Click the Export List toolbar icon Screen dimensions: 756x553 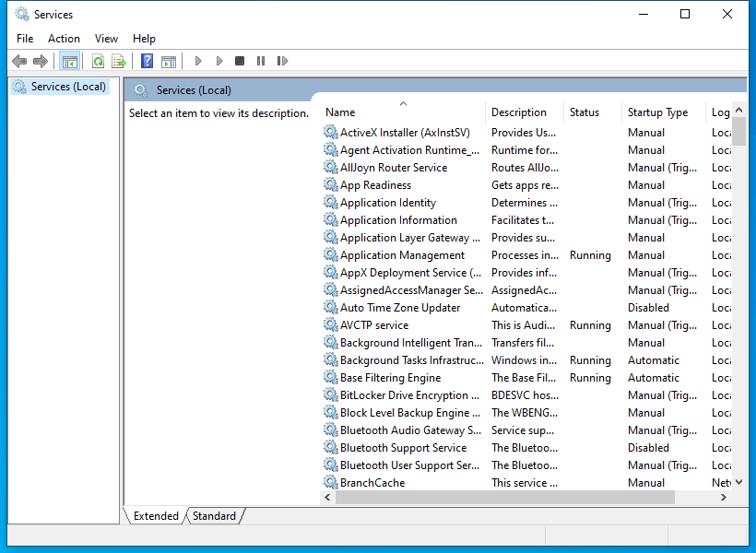pos(119,61)
